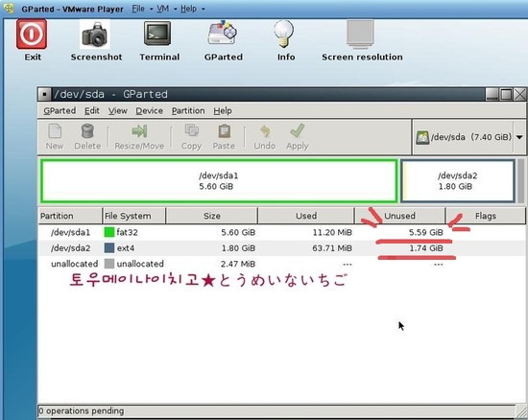This screenshot has height=420, width=528.
Task: Open the Partition menu
Action: tap(188, 110)
